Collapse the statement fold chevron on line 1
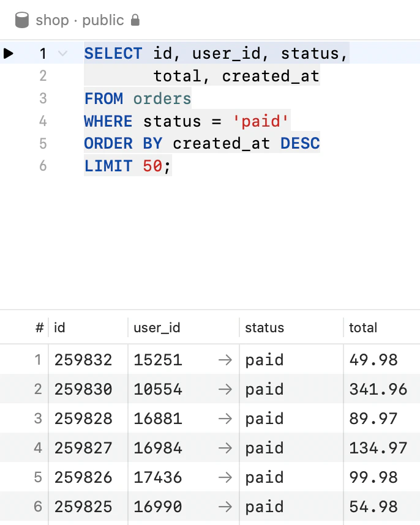Screen dimensions: 420x525 (x=62, y=53)
